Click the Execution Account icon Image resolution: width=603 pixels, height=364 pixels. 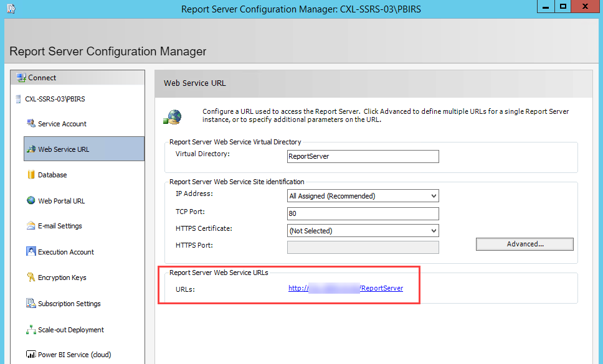pos(31,251)
